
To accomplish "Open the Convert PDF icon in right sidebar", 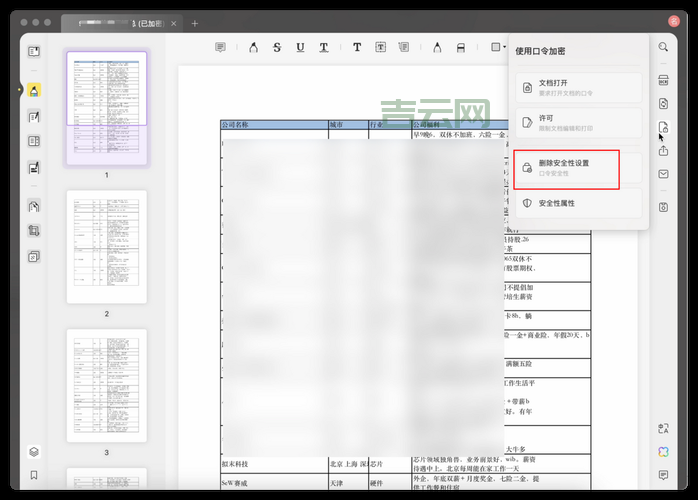I will [x=663, y=104].
